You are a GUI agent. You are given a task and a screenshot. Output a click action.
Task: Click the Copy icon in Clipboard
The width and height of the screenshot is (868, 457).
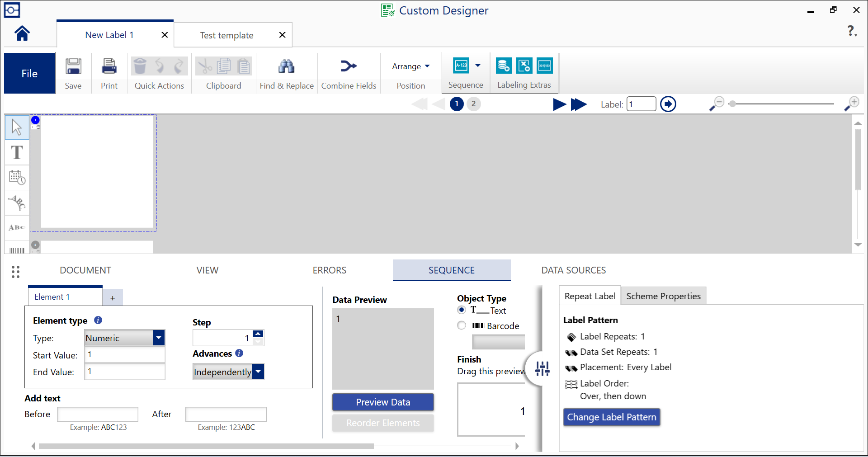point(224,66)
